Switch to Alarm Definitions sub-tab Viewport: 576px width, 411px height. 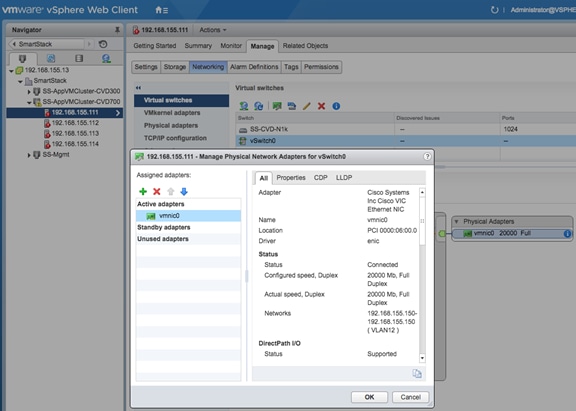pos(254,67)
